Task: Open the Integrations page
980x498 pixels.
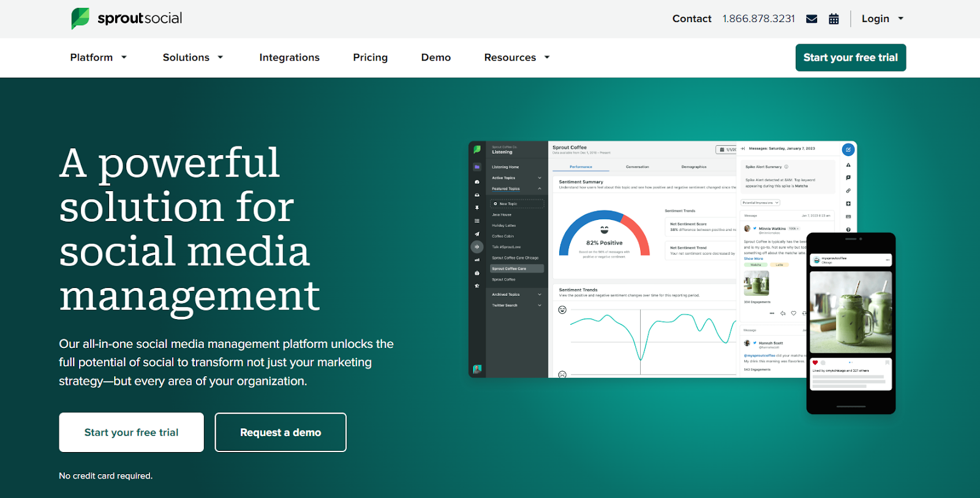Action: click(289, 58)
